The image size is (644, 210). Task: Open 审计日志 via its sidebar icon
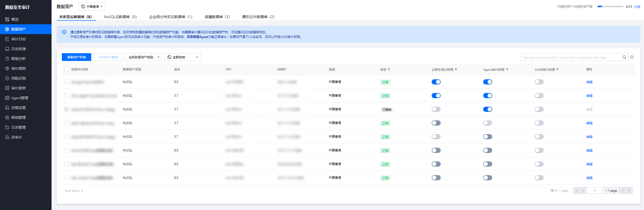pyautogui.click(x=7, y=39)
